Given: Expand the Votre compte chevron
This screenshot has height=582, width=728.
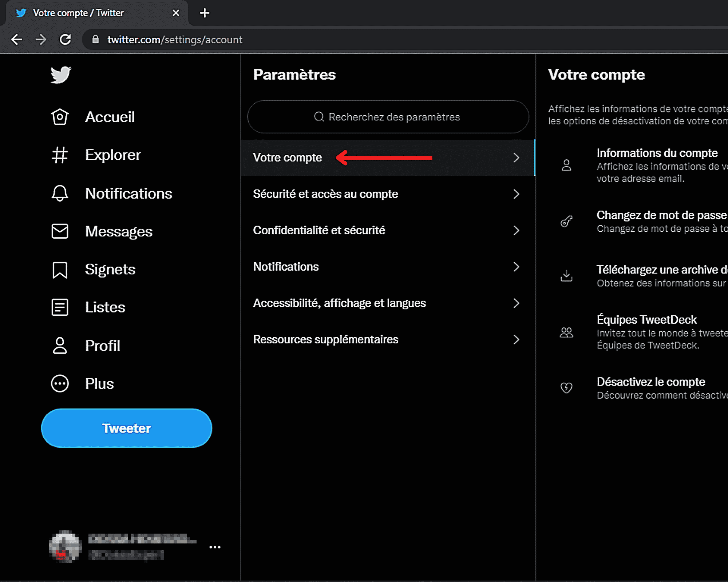Looking at the screenshot, I should tap(516, 158).
